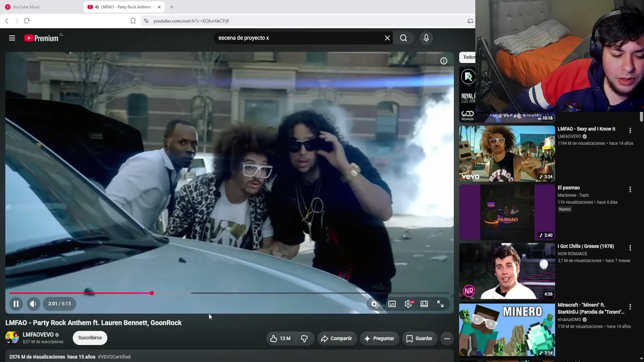Viewport: 644px width, 362px height.
Task: Like the video with the thumbs up
Action: click(x=280, y=338)
